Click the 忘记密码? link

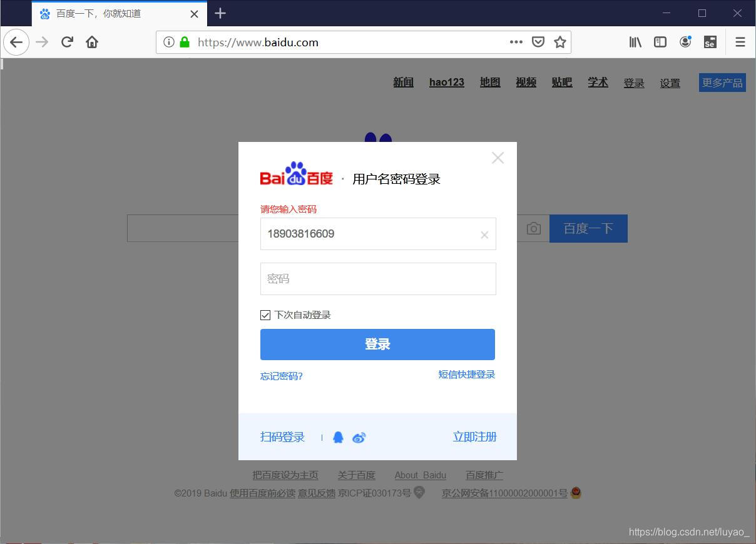282,376
